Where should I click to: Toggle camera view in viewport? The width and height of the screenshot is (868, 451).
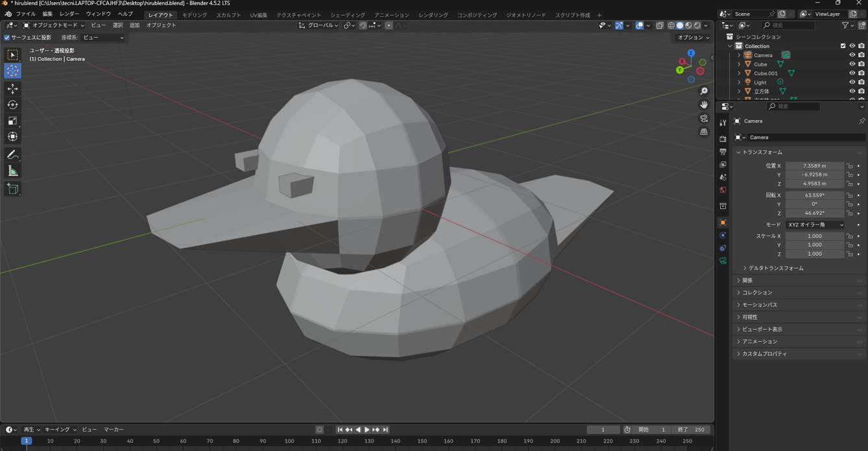(x=704, y=118)
